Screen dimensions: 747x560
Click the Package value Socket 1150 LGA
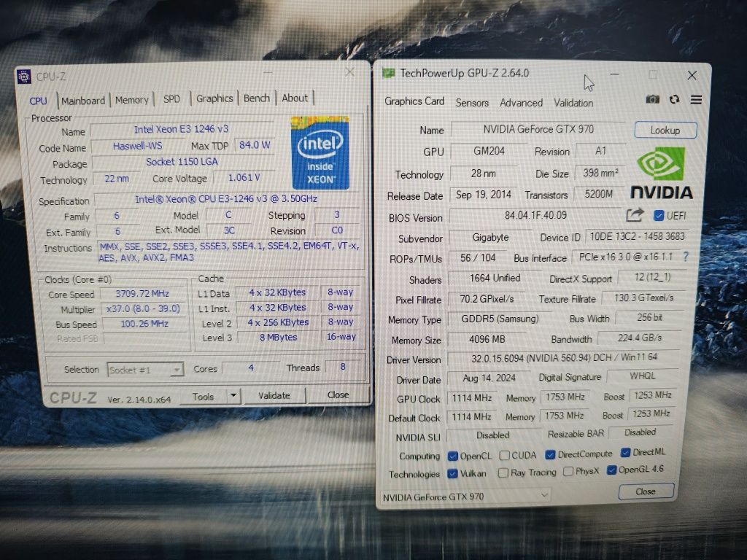click(x=182, y=162)
